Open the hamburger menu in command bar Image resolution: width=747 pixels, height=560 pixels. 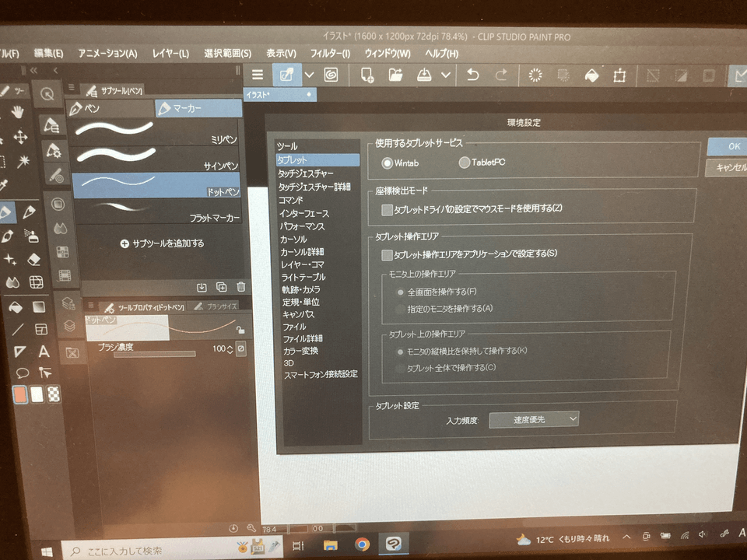tap(258, 75)
